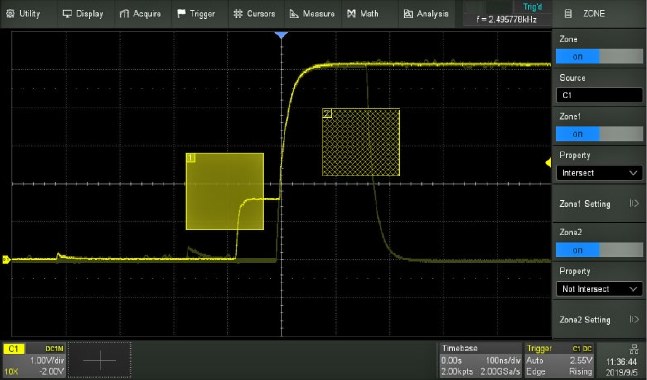Toggle the Zone1 on switch
The image size is (647, 380).
(599, 134)
